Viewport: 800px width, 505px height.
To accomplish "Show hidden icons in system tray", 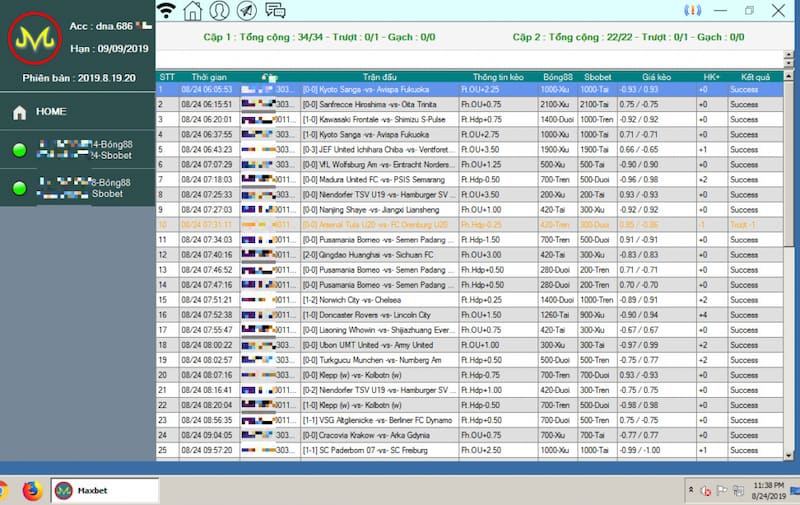I will pyautogui.click(x=690, y=490).
